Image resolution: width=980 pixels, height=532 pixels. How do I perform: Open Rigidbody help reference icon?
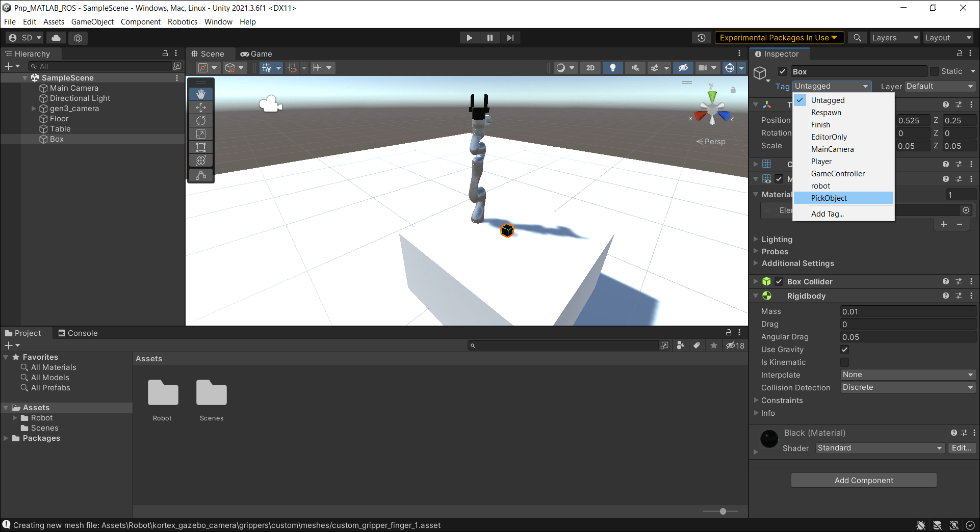click(x=946, y=296)
